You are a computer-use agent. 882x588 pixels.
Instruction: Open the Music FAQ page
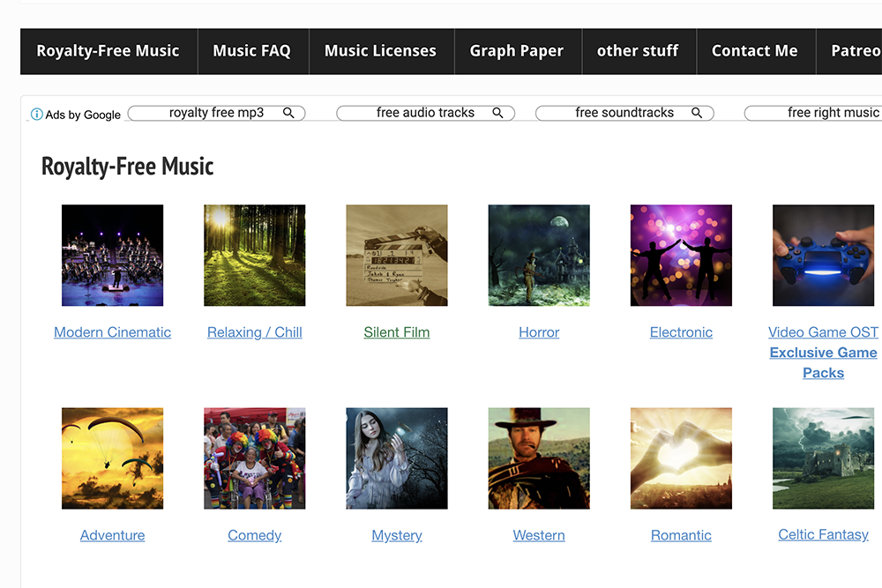click(x=252, y=51)
